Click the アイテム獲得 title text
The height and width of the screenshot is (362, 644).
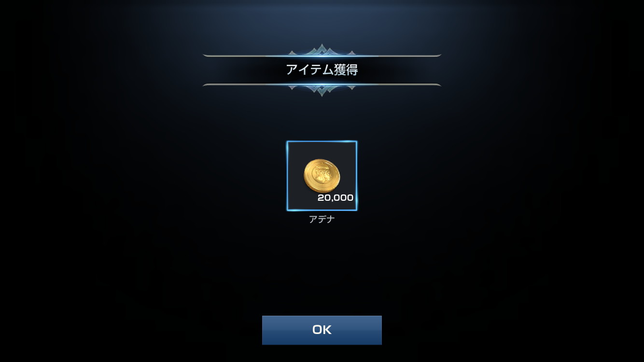322,70
